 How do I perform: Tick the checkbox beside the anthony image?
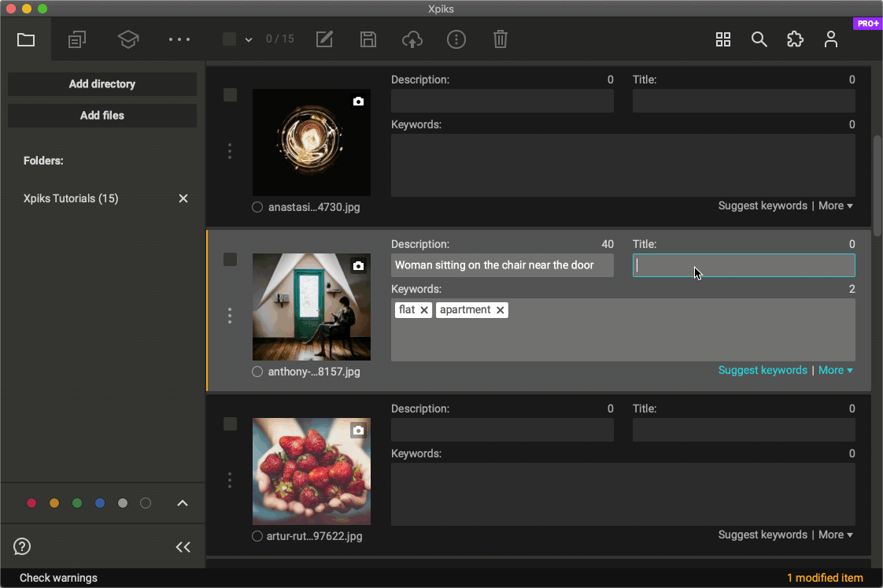pyautogui.click(x=230, y=260)
